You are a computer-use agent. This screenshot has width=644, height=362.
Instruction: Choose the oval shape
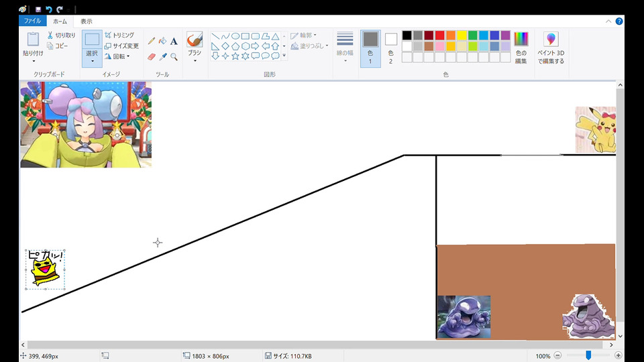(235, 36)
